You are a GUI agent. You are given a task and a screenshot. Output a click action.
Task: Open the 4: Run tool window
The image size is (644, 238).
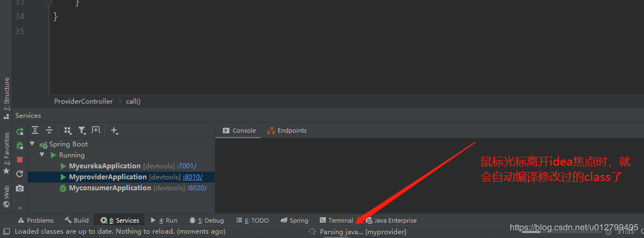tap(164, 220)
